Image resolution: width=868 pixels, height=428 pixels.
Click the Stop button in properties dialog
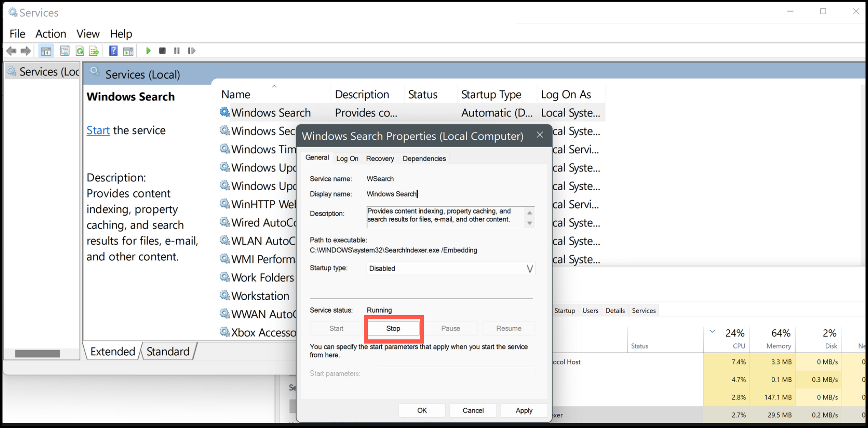click(393, 329)
